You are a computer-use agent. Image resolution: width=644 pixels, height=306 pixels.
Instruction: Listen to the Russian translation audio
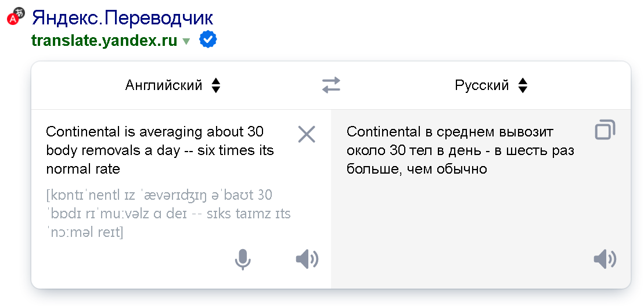[605, 259]
